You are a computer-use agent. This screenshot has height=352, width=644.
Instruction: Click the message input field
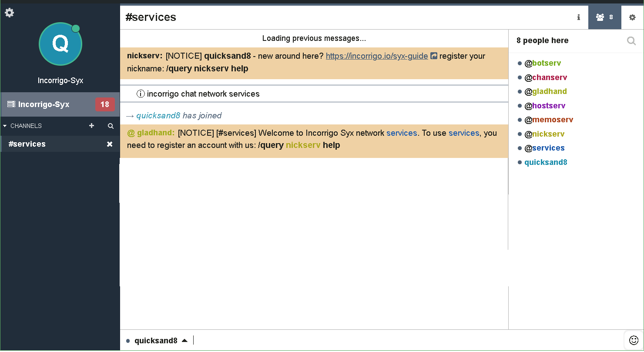[392, 340]
